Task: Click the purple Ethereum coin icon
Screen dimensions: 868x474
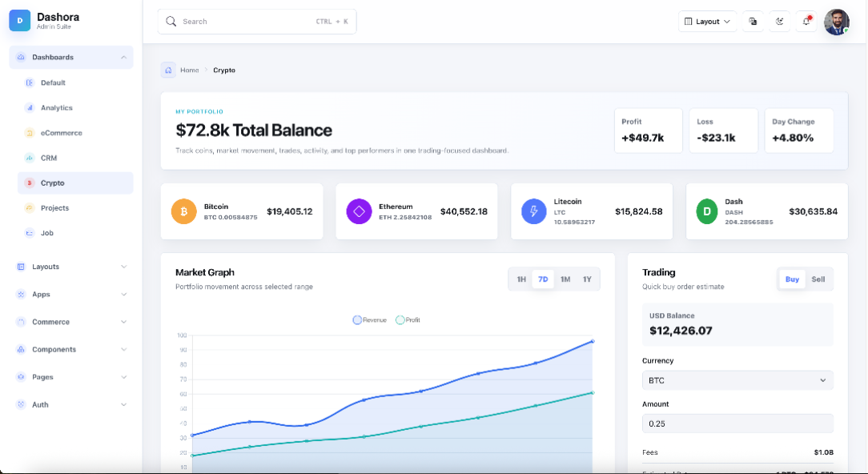Action: click(359, 211)
